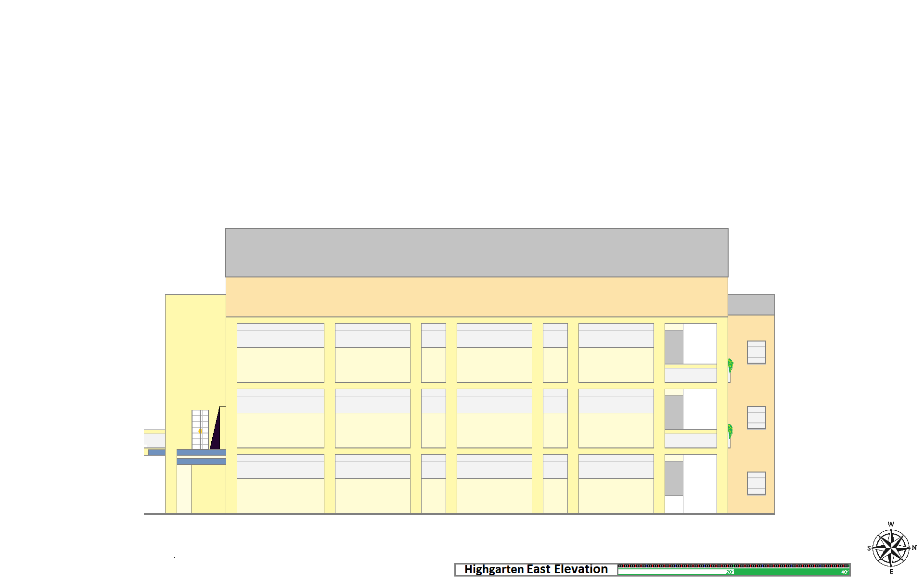924x578 pixels.
Task: Select the orange band below the roof
Action: pos(476,297)
